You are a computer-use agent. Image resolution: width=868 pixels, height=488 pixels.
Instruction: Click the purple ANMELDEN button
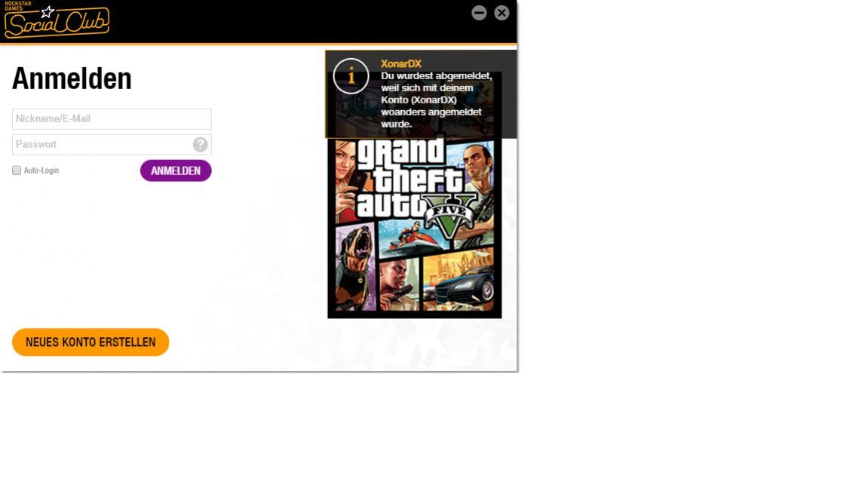click(176, 170)
